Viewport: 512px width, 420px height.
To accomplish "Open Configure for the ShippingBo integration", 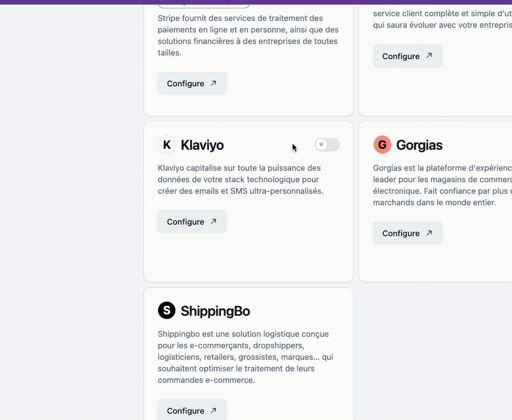I will click(x=192, y=410).
